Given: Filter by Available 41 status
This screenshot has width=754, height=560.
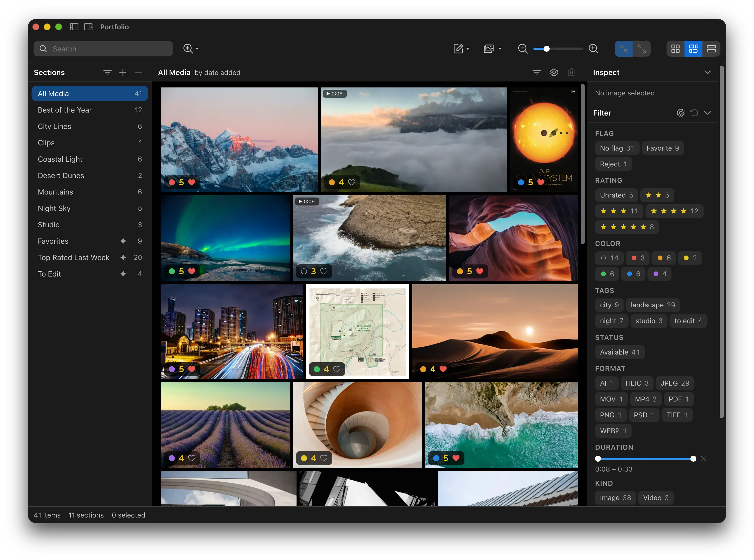Looking at the screenshot, I should [x=619, y=352].
